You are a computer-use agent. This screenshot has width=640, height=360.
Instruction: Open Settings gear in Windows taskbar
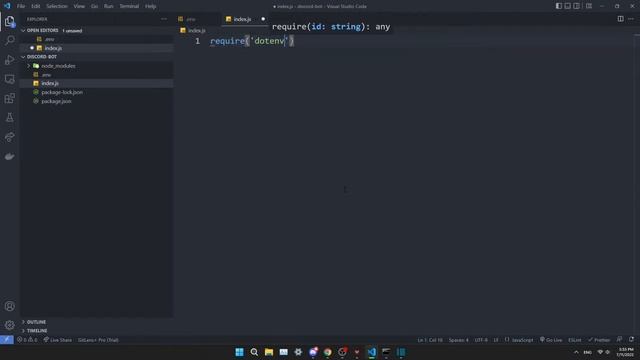(x=298, y=352)
